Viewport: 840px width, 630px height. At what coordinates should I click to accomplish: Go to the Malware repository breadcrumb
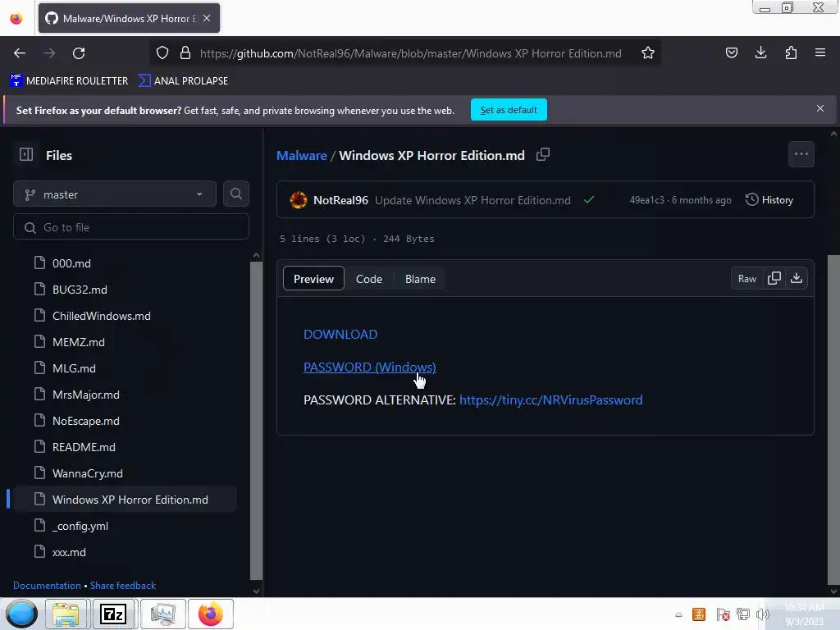pos(302,155)
